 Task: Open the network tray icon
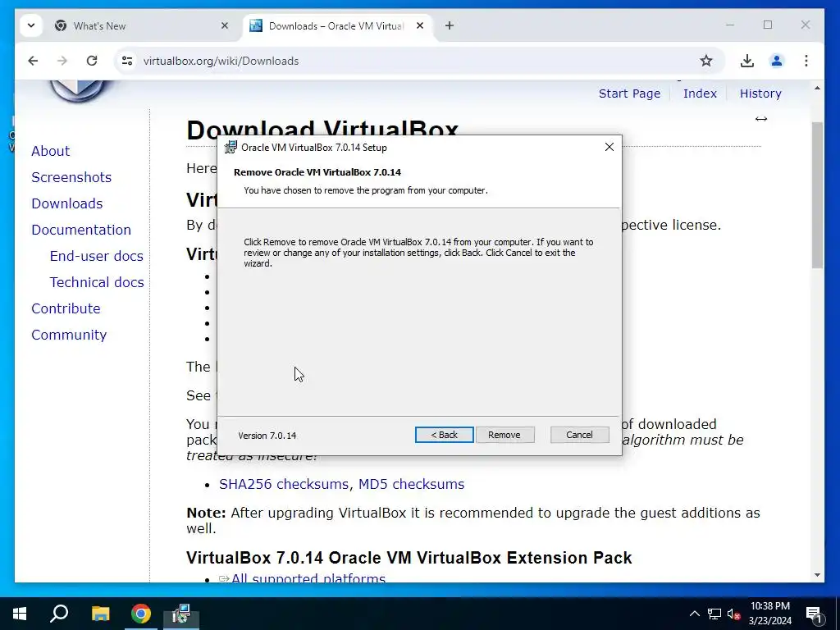[x=714, y=614]
